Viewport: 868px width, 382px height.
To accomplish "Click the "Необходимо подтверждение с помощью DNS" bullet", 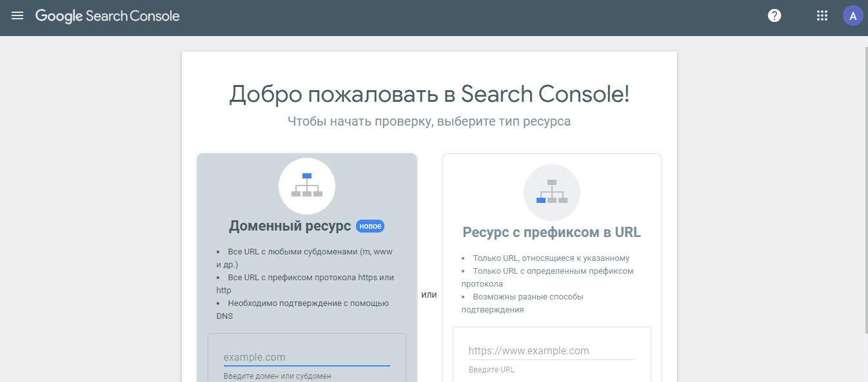I will click(303, 309).
